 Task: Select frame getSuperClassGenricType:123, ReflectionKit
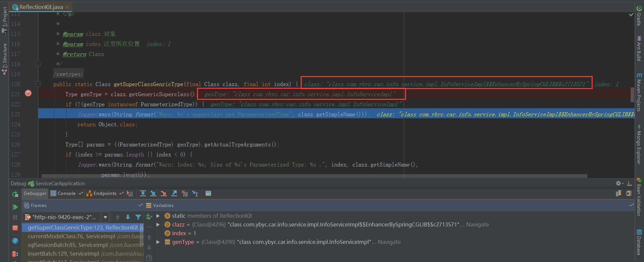83,227
